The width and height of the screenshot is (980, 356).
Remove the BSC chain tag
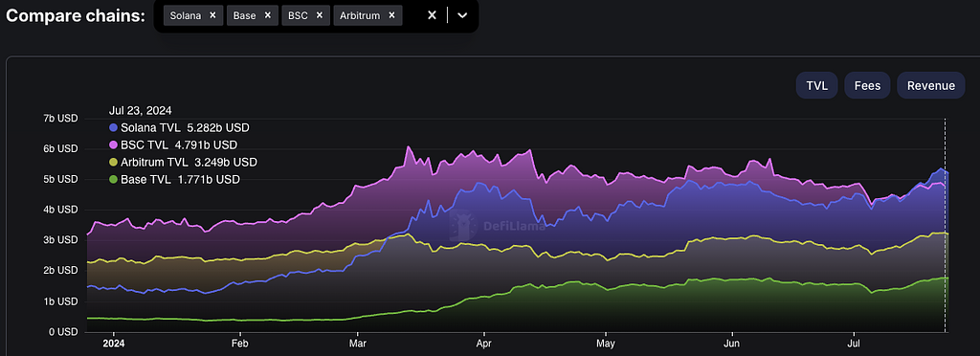(320, 15)
